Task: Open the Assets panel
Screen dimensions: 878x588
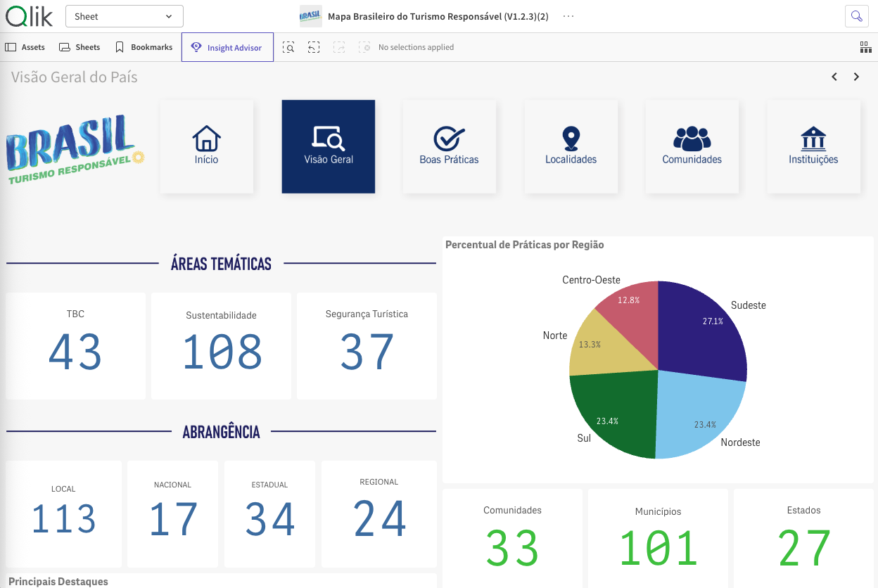Action: (x=25, y=47)
